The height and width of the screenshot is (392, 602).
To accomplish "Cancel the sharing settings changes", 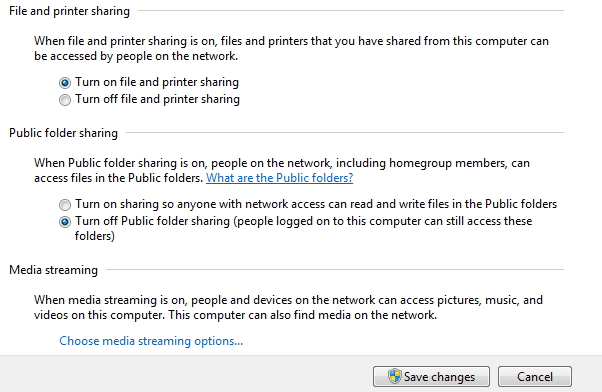I will coord(535,376).
